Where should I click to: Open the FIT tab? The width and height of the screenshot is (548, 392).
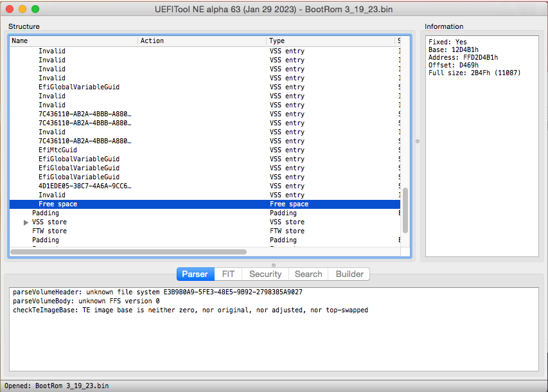tap(228, 274)
